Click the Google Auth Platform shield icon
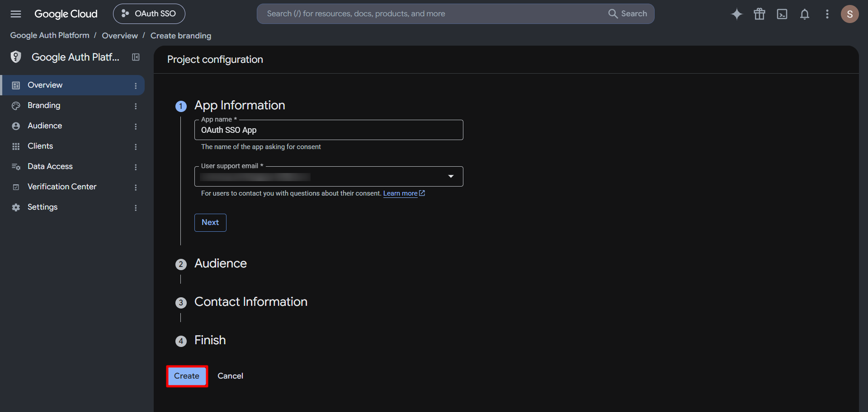This screenshot has width=868, height=412. click(16, 57)
